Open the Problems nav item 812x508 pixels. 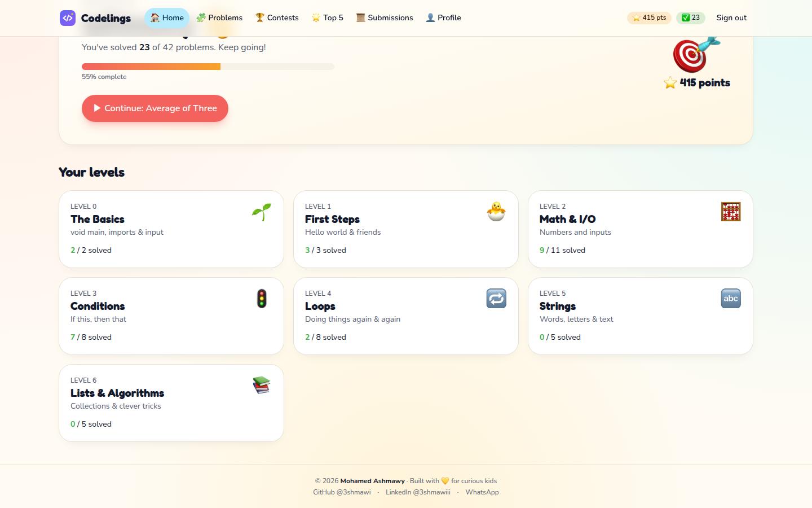[219, 18]
